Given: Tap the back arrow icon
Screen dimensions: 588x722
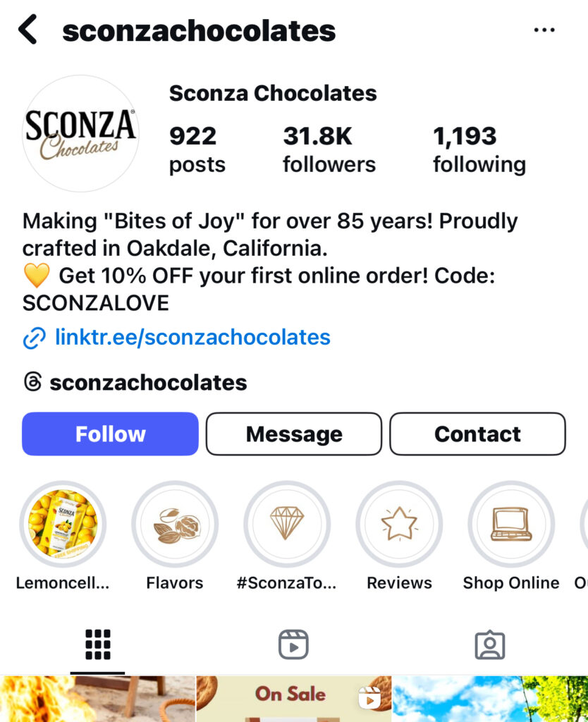Looking at the screenshot, I should pos(28,30).
